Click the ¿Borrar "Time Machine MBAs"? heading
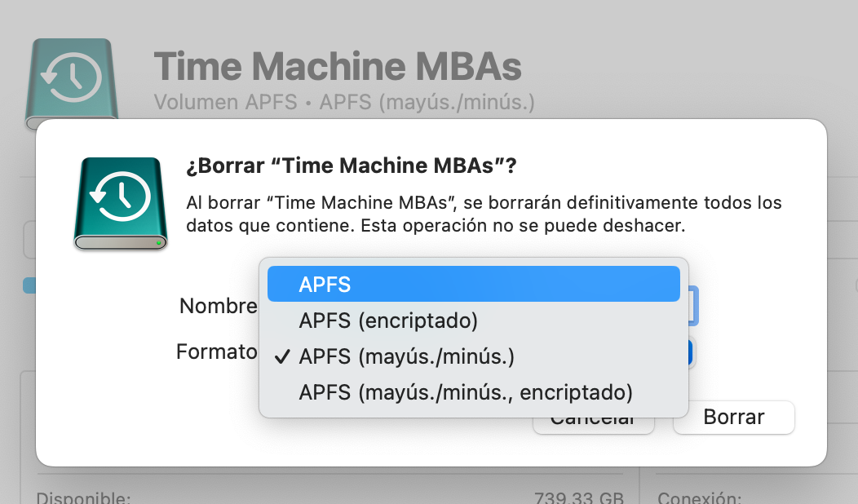This screenshot has height=504, width=858. (x=352, y=166)
